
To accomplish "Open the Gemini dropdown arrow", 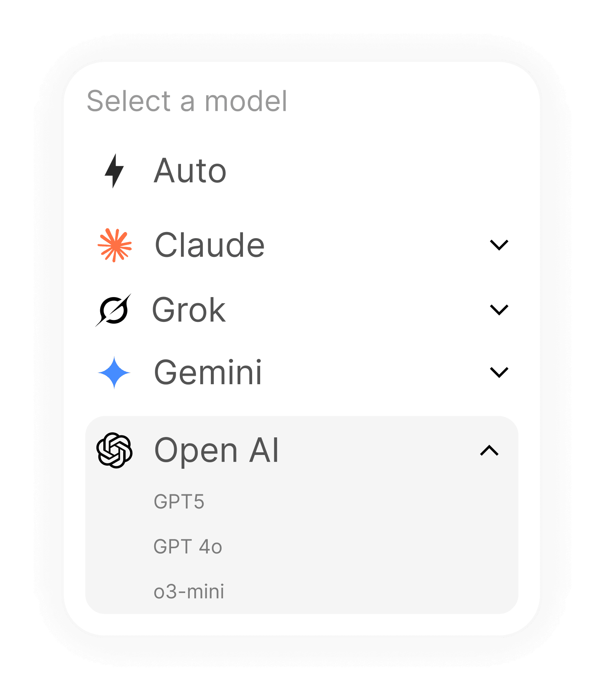I will coord(499,372).
